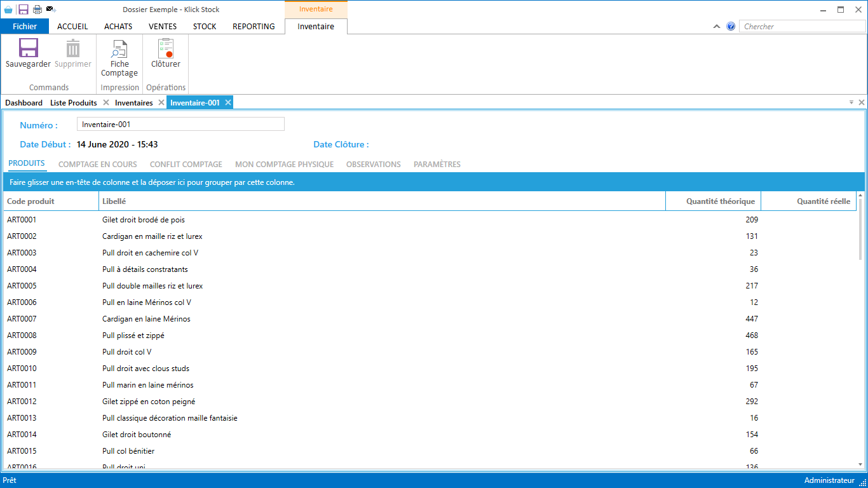Click the basket app icon in title bar
868x488 pixels.
[8, 10]
